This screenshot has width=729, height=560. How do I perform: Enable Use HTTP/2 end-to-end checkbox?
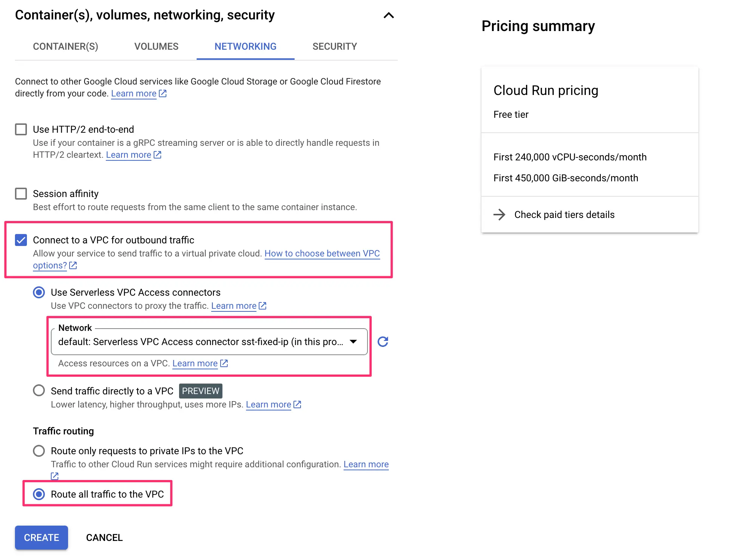coord(21,129)
